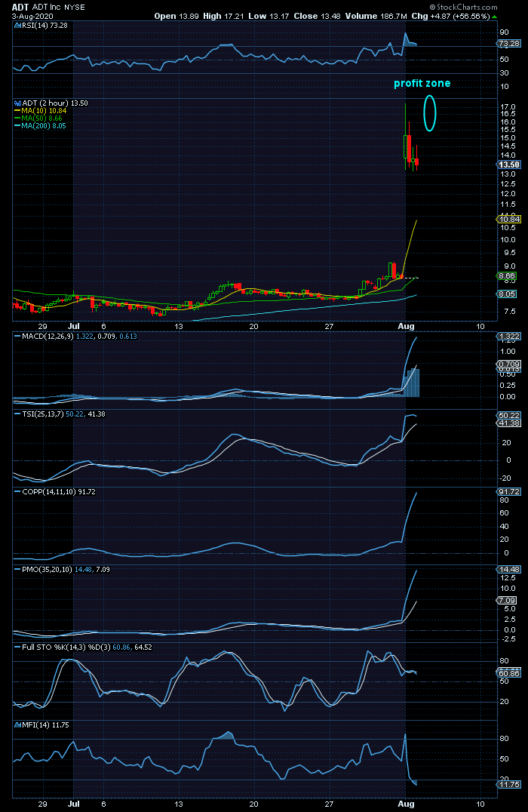Image resolution: width=528 pixels, height=812 pixels.
Task: Click the candlestick marker before ADT (2 hour) legend
Action: coord(17,103)
